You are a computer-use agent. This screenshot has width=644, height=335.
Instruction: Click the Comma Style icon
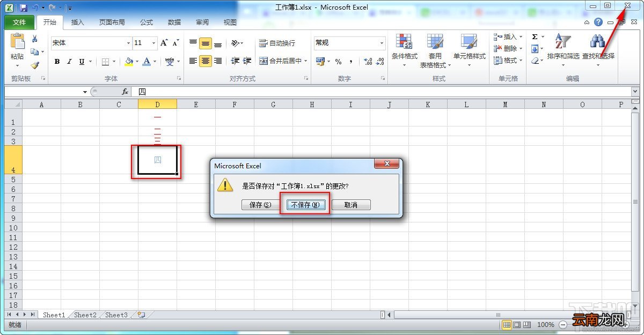[x=351, y=62]
